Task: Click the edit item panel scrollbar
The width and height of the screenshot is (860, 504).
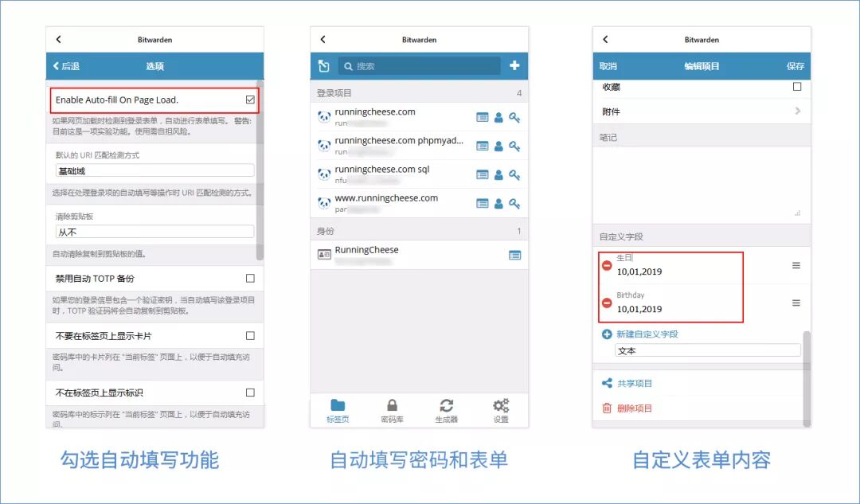Action: (806, 378)
